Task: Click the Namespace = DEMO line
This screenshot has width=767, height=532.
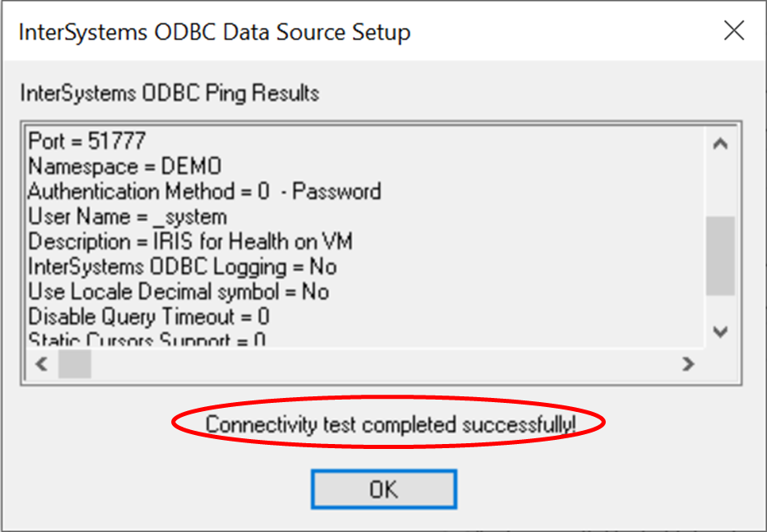Action: coord(125,166)
